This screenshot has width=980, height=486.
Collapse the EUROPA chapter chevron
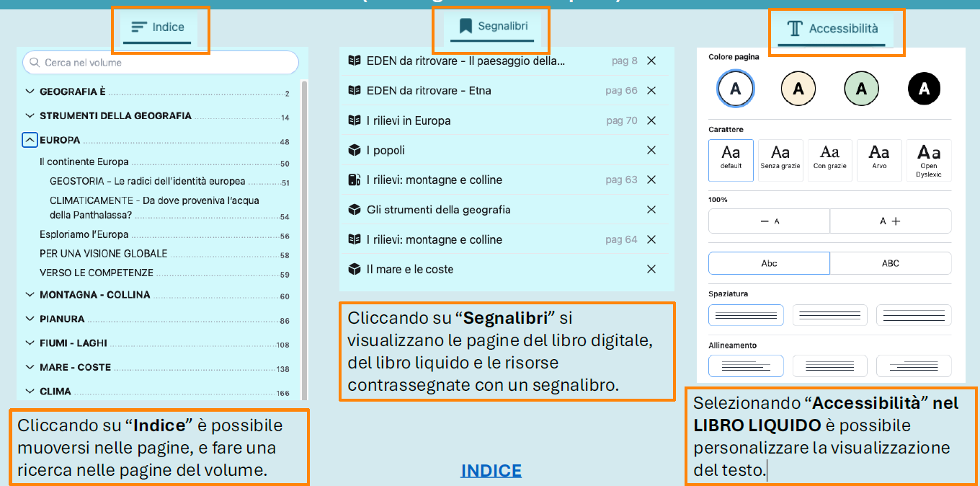tap(30, 140)
